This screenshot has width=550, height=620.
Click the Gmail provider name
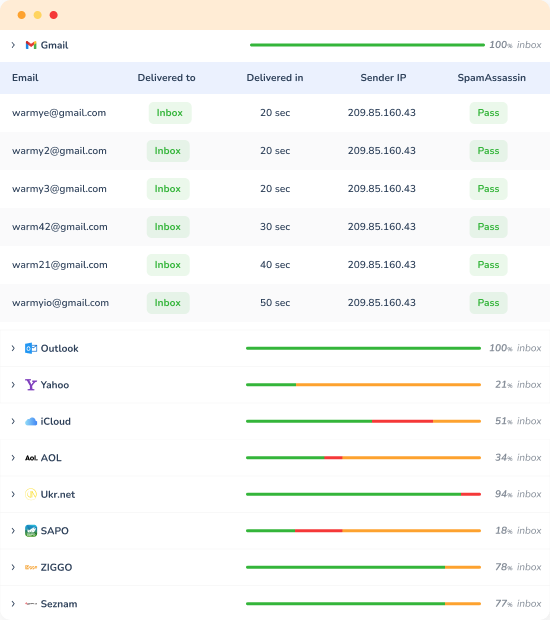click(x=55, y=45)
